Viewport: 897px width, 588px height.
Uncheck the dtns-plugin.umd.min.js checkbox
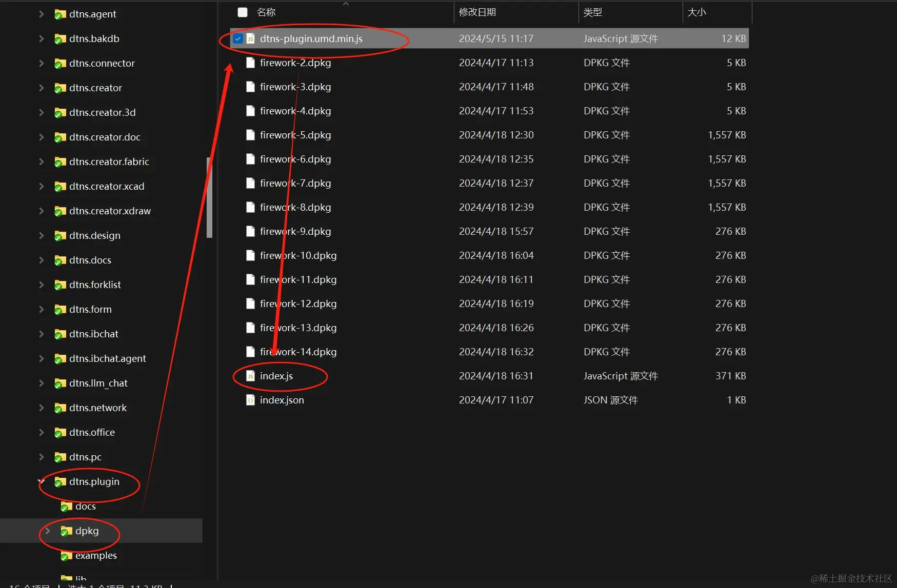tap(238, 38)
